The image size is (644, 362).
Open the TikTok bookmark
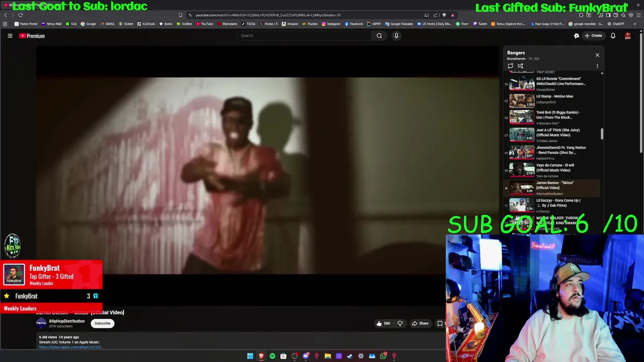pyautogui.click(x=249, y=24)
